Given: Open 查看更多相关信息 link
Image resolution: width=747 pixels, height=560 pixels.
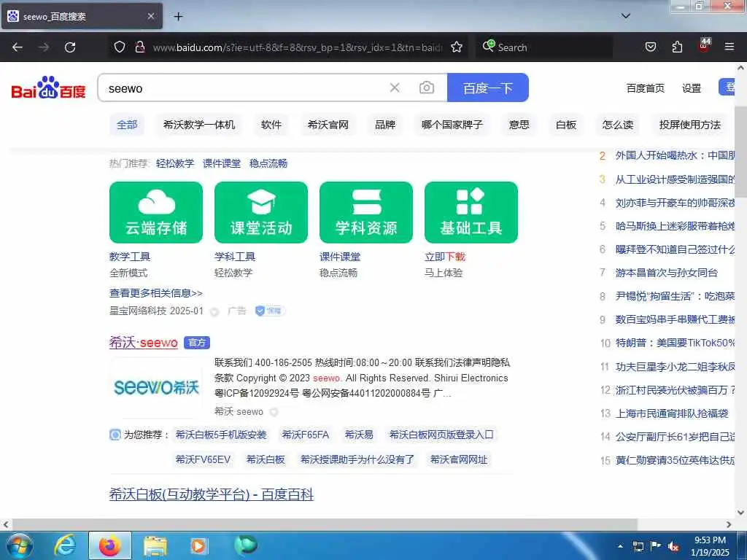Looking at the screenshot, I should (x=156, y=293).
